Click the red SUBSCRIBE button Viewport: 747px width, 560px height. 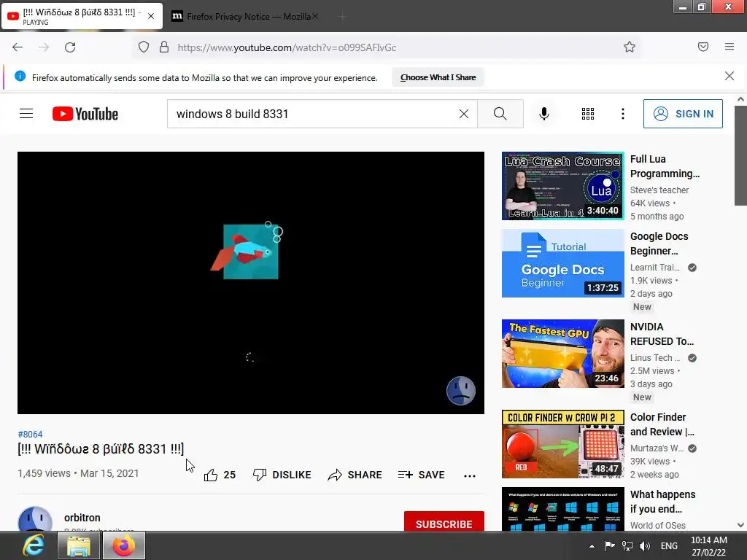tap(444, 522)
